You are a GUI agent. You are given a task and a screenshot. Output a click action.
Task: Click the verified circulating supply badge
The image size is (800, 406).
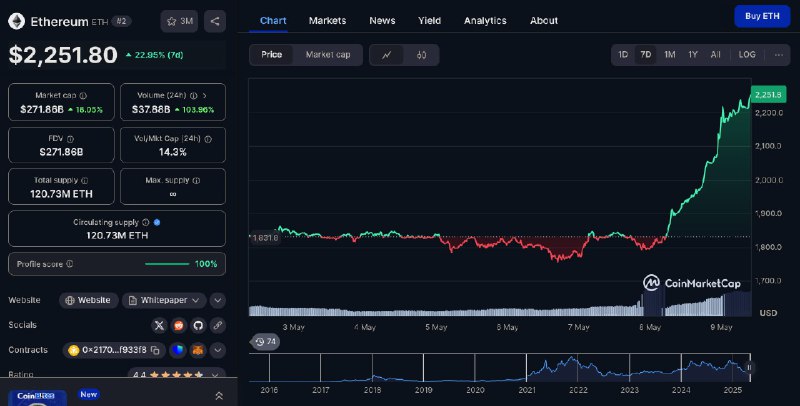(157, 222)
